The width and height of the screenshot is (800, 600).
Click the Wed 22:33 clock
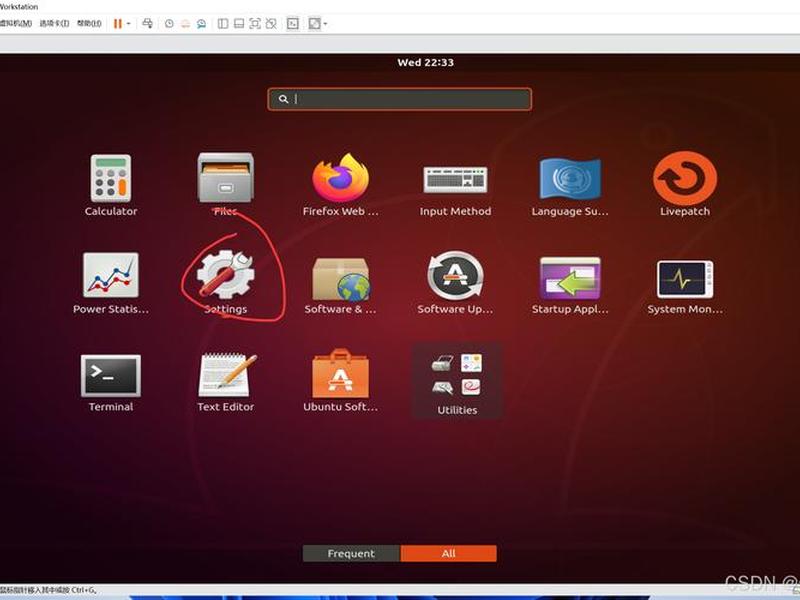coord(426,62)
